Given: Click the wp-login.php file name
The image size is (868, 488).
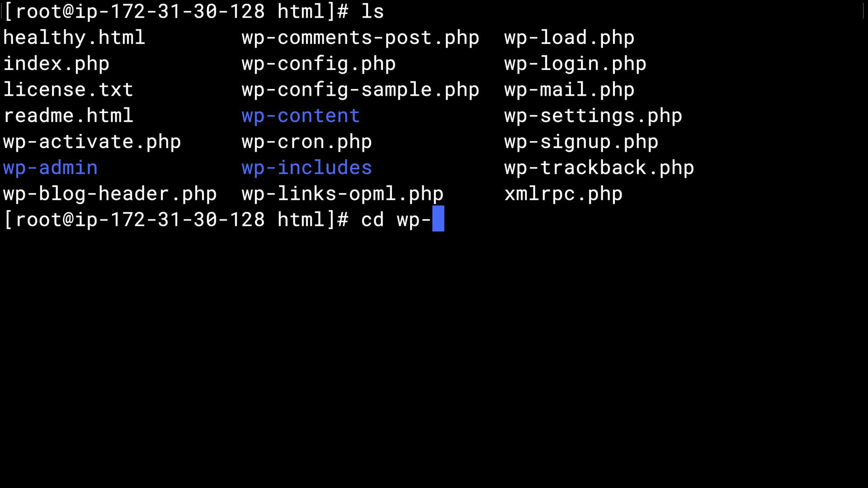Looking at the screenshot, I should pyautogui.click(x=575, y=64).
